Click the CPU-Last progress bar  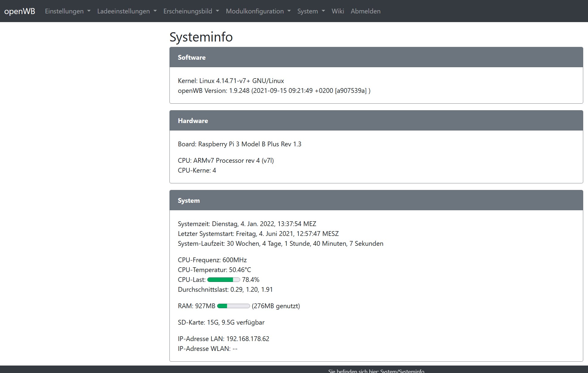click(223, 280)
